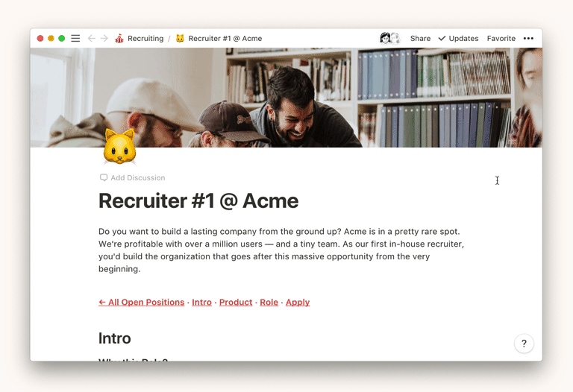Open the sidebar hamburger menu
Screen dimensions: 573x392
pyautogui.click(x=75, y=38)
